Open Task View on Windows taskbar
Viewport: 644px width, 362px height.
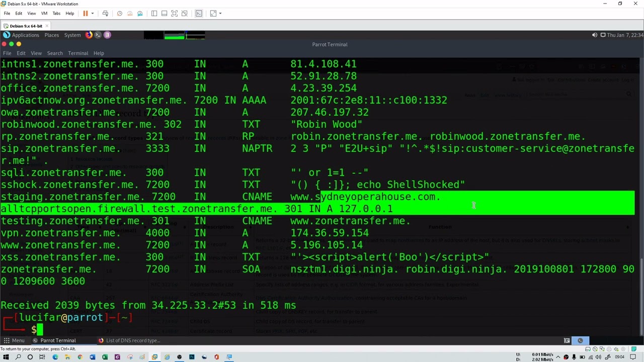click(42, 357)
